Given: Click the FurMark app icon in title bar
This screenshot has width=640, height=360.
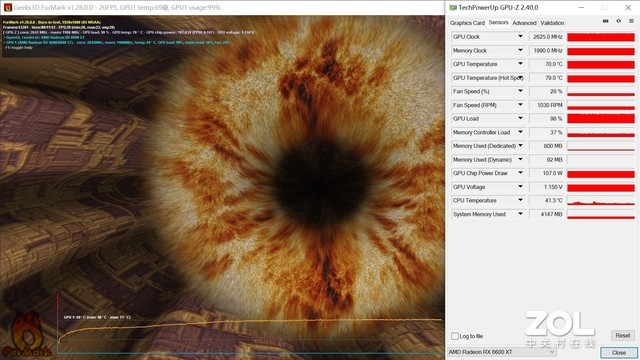Looking at the screenshot, I should click(x=7, y=7).
